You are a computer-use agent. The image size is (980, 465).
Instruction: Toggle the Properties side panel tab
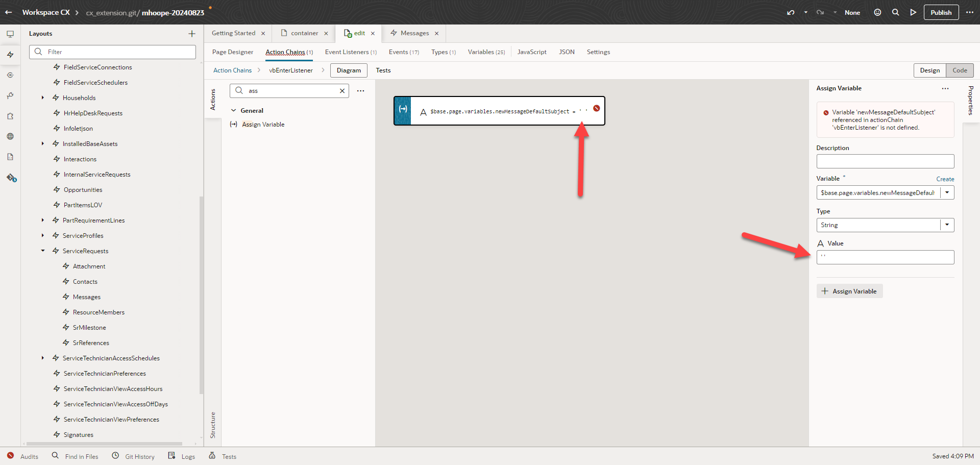click(971, 101)
